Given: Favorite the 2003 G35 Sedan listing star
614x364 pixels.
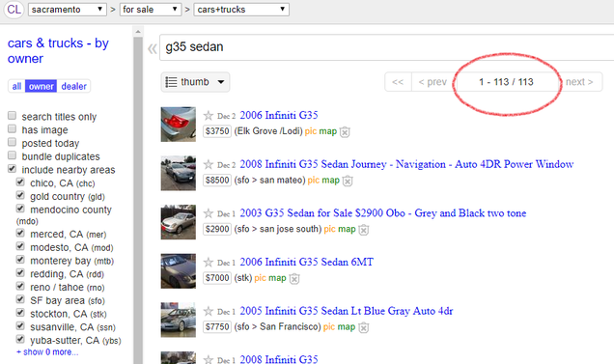Looking at the screenshot, I should 209,213.
